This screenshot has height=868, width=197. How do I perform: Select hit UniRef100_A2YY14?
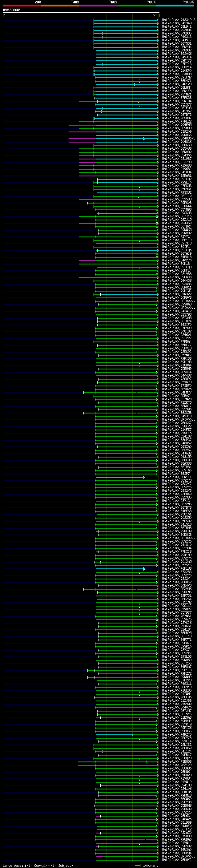[177, 236]
